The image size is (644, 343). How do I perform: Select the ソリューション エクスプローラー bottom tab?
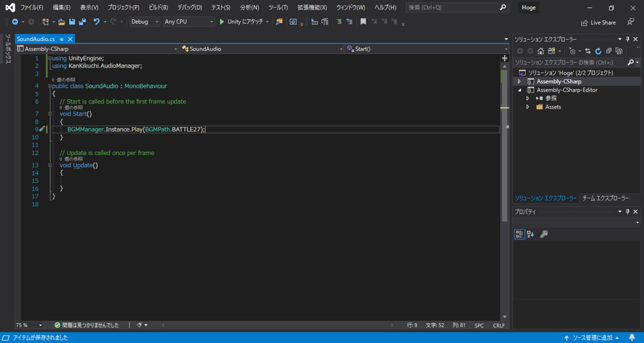pos(546,198)
